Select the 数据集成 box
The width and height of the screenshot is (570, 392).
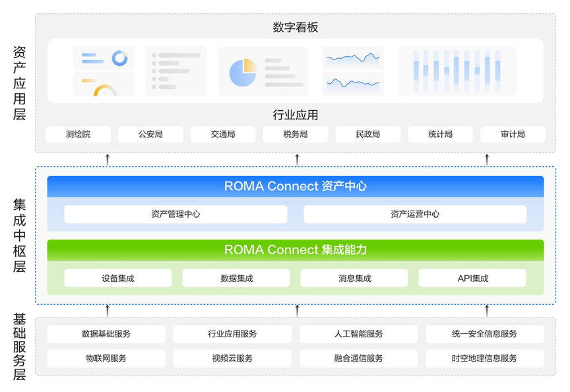coord(236,278)
